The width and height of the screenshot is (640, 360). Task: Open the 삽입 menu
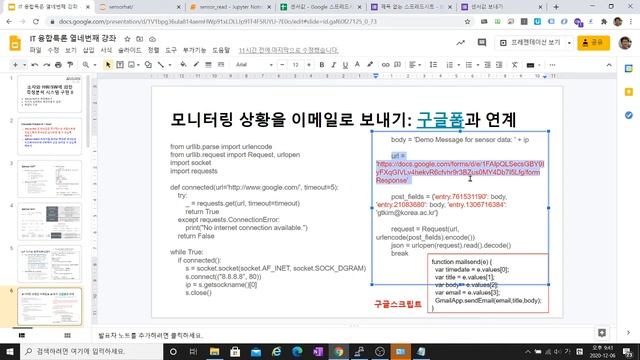point(89,50)
